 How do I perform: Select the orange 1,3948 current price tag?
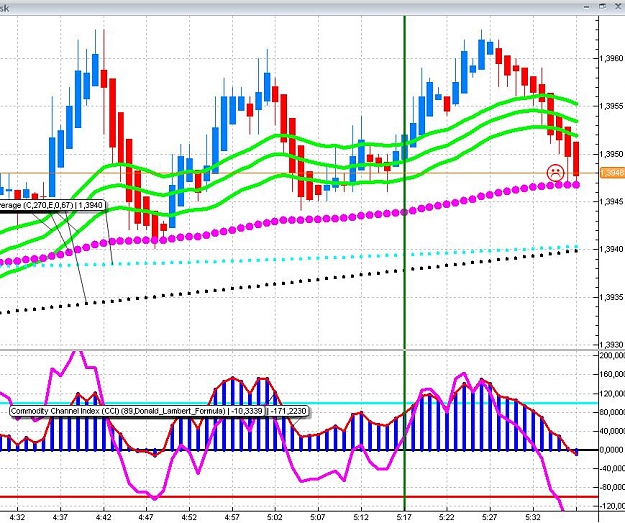(612, 173)
